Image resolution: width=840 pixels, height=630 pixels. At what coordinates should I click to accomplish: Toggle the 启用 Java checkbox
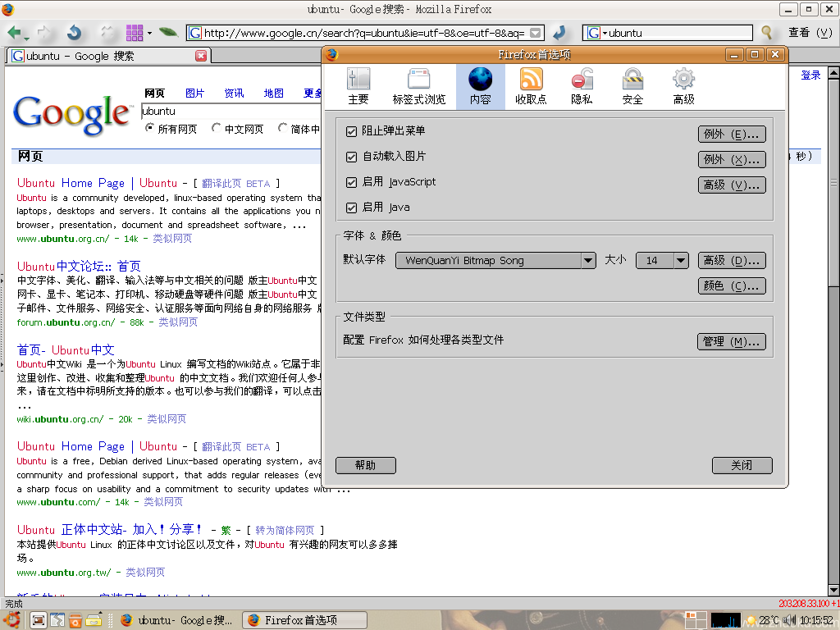click(351, 208)
